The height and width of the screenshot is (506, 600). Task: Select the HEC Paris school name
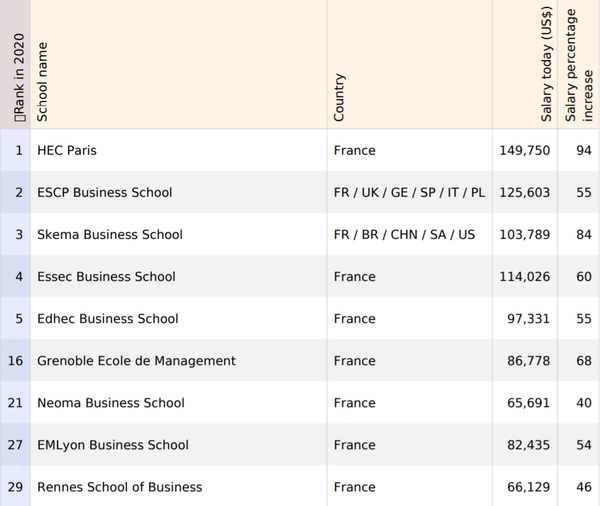67,151
